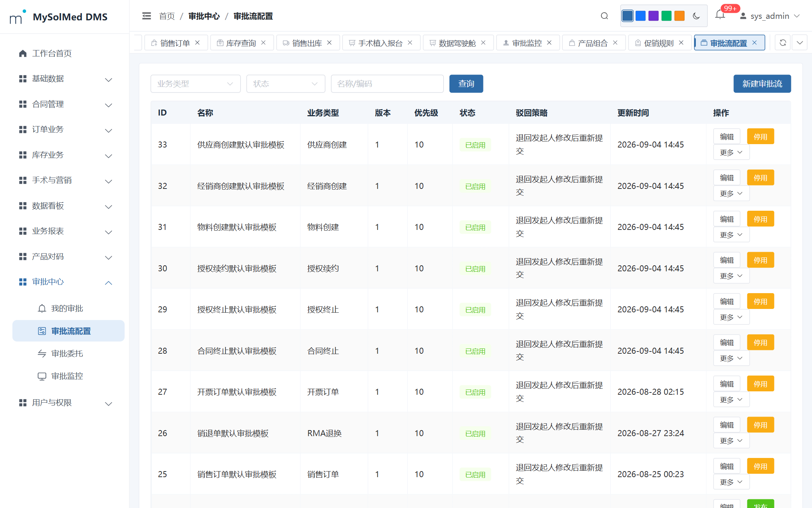The height and width of the screenshot is (508, 812).
Task: Open the search magnifier icon
Action: pyautogui.click(x=604, y=16)
